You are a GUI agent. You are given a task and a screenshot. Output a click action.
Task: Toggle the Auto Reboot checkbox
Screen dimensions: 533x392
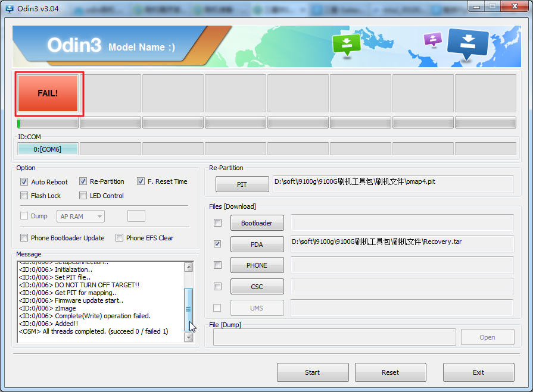click(x=24, y=181)
